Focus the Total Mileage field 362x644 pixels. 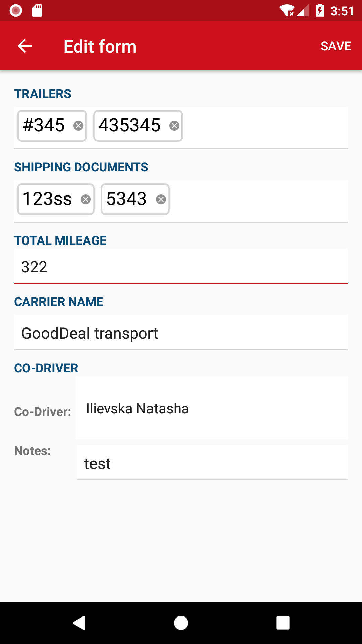point(181,266)
